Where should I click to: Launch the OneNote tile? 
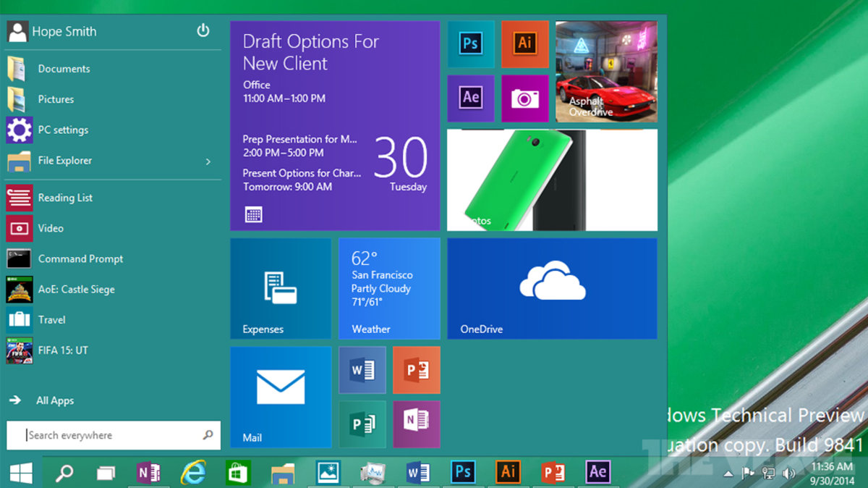pos(416,424)
